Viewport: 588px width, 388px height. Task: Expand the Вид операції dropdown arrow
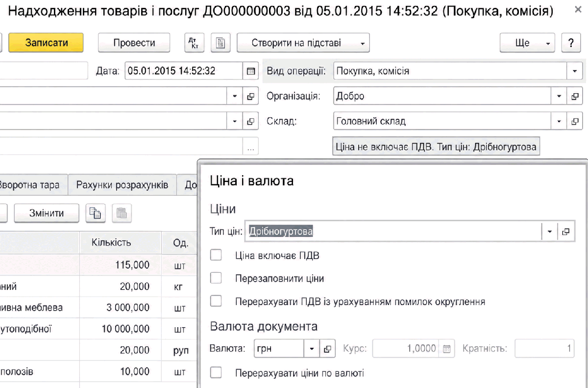tap(575, 71)
